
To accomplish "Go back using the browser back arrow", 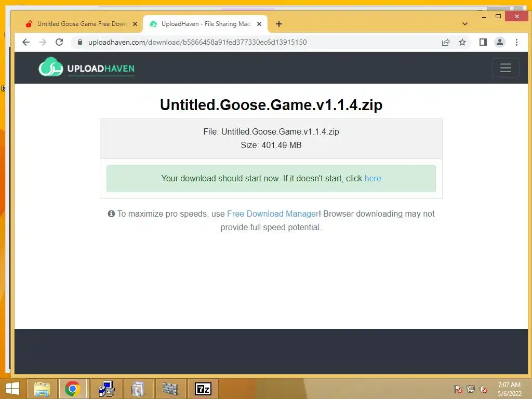I will pyautogui.click(x=26, y=42).
